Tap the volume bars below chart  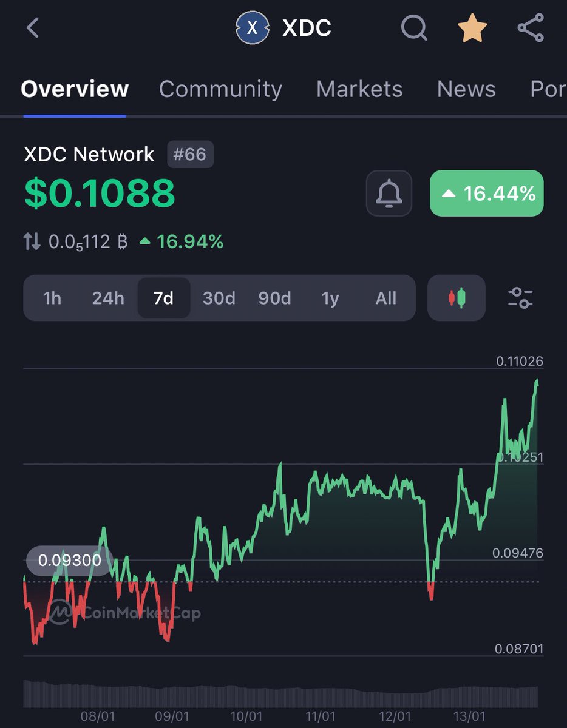pyautogui.click(x=280, y=694)
